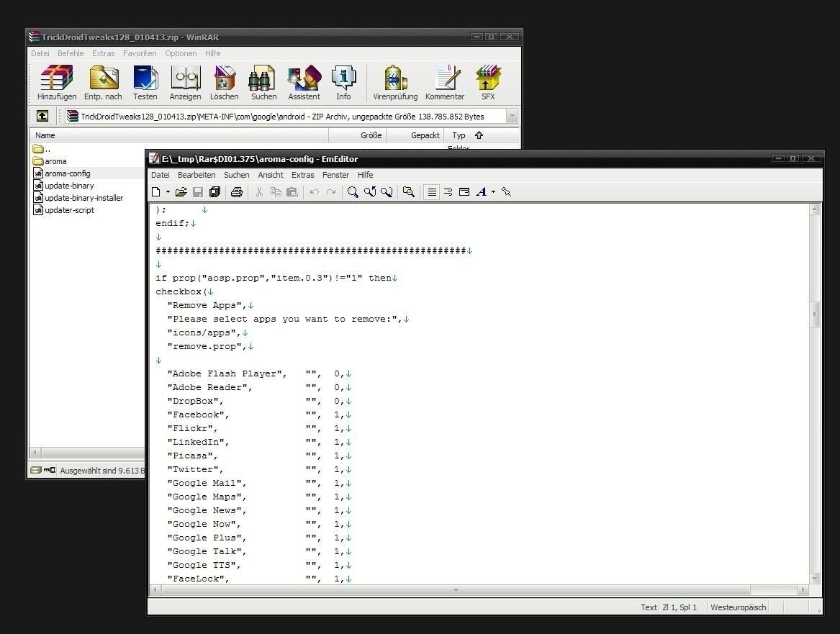The image size is (840, 634).
Task: Click the Testen archive icon
Action: click(145, 83)
